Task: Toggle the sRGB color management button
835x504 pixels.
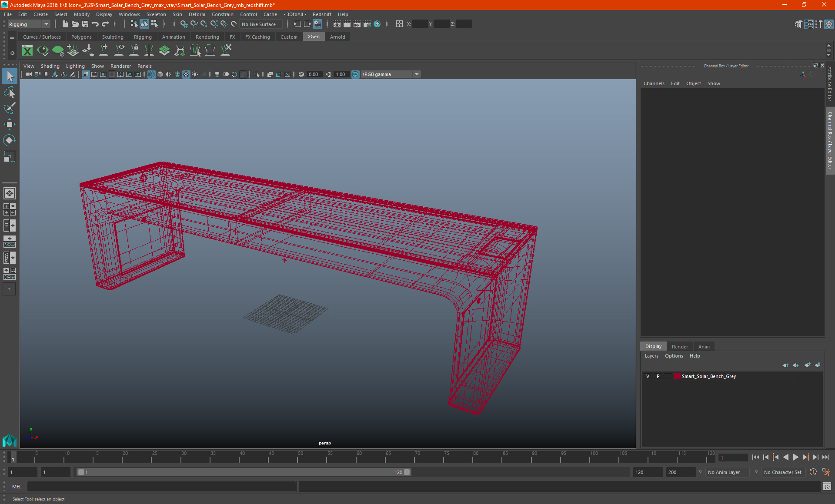Action: 355,74
